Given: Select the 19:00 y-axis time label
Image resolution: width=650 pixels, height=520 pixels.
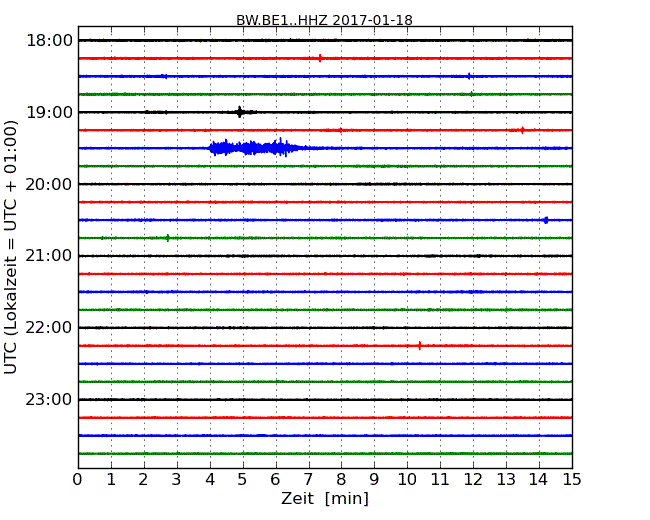Looking at the screenshot, I should coord(49,112).
